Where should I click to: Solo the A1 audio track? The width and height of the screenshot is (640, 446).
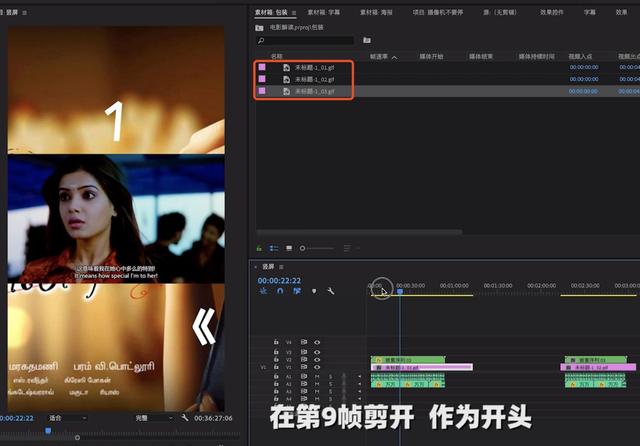(331, 376)
